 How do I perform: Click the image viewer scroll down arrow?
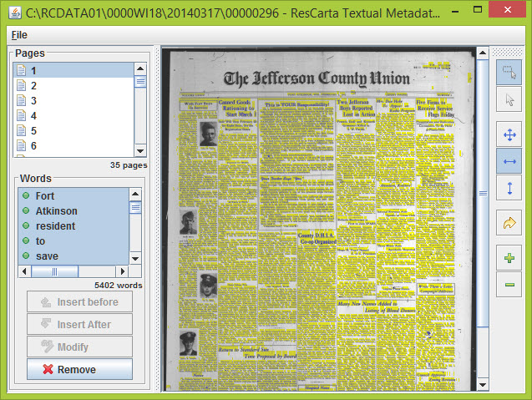tap(483, 385)
